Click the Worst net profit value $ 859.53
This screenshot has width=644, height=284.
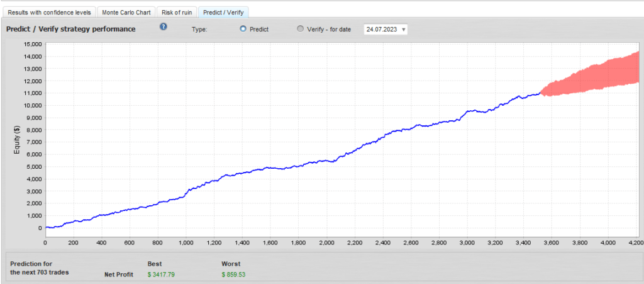coord(234,275)
